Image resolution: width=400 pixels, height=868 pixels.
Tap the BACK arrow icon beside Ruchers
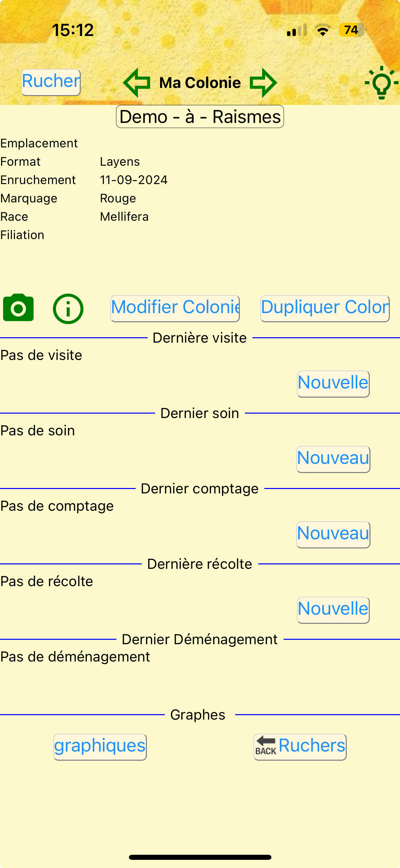pyautogui.click(x=266, y=746)
